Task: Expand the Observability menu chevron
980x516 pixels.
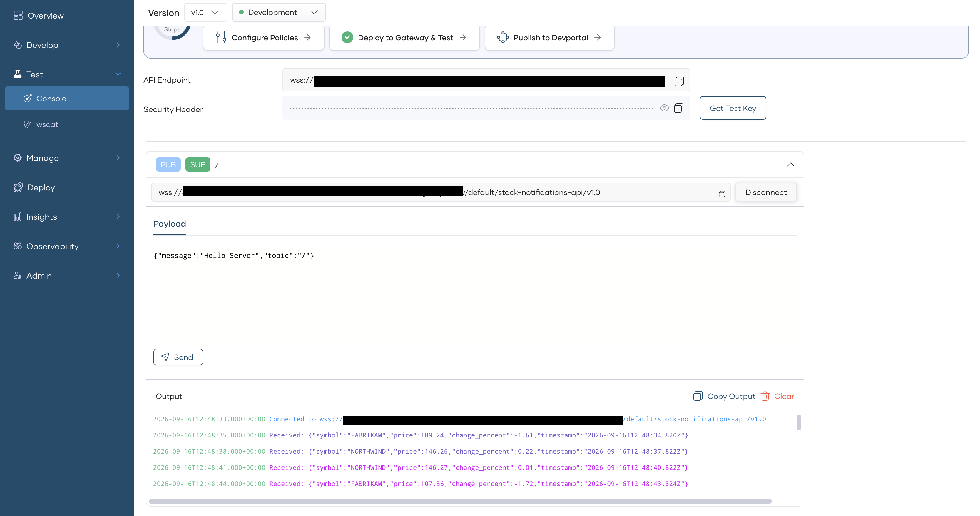Action: tap(118, 246)
